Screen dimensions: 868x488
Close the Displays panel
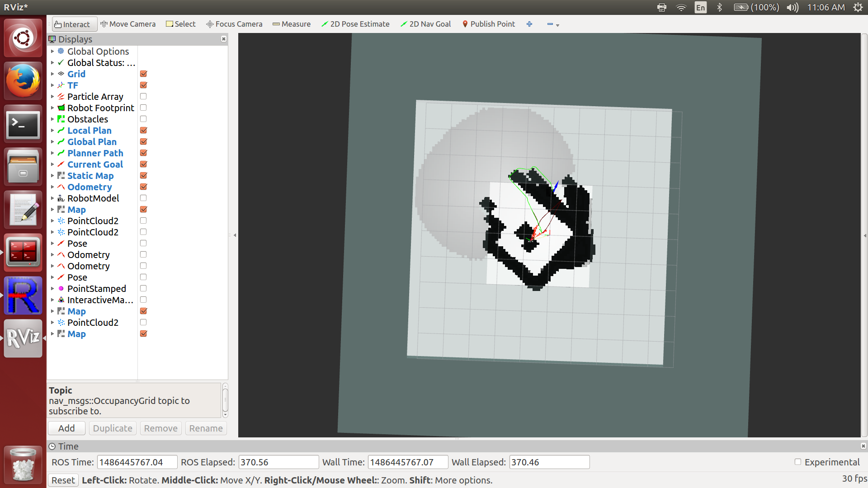click(x=223, y=39)
